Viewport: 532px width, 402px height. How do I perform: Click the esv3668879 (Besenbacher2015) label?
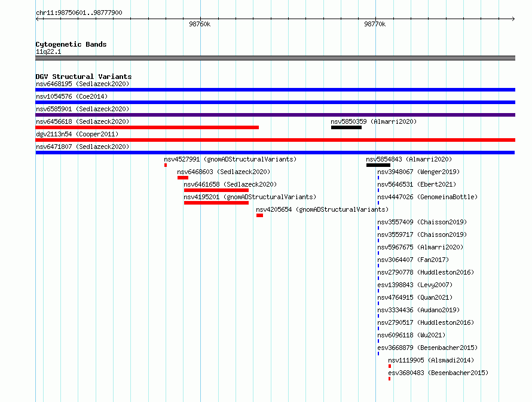(x=427, y=348)
